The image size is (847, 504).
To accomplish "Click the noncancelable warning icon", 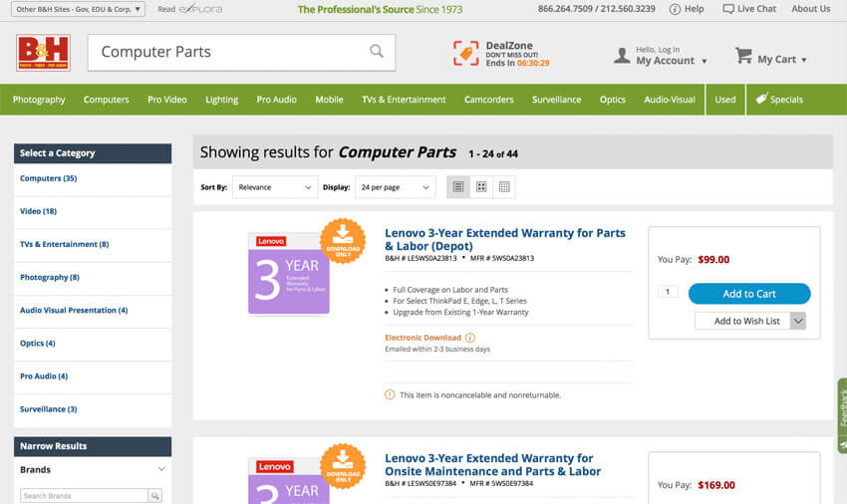I will pos(390,394).
